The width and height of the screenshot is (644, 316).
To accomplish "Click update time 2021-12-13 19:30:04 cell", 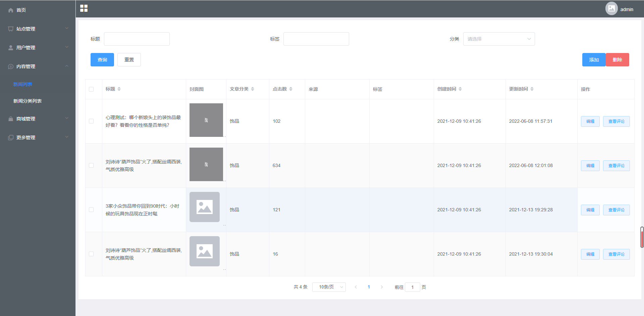I will click(531, 254).
